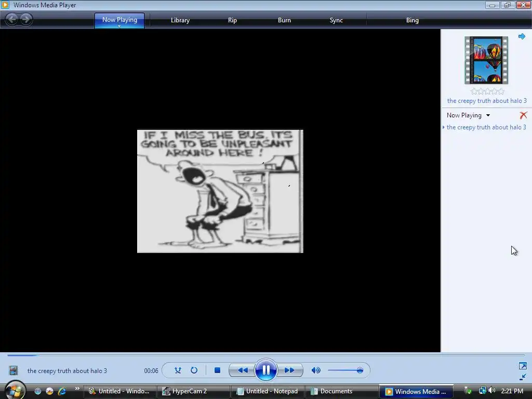Image resolution: width=532 pixels, height=399 pixels.
Task: Click the Next fast-forward button
Action: click(290, 370)
